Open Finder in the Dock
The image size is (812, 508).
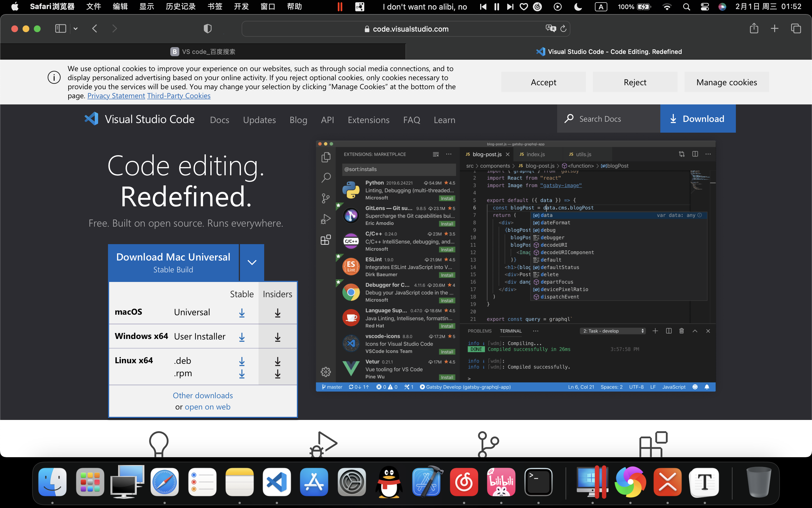click(x=52, y=482)
